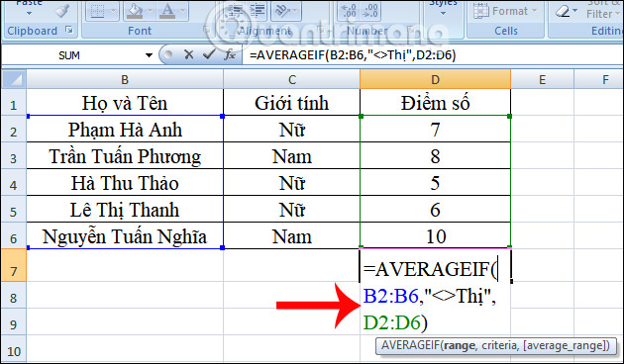
Task: Click the Borders icon
Action: tap(97, 12)
